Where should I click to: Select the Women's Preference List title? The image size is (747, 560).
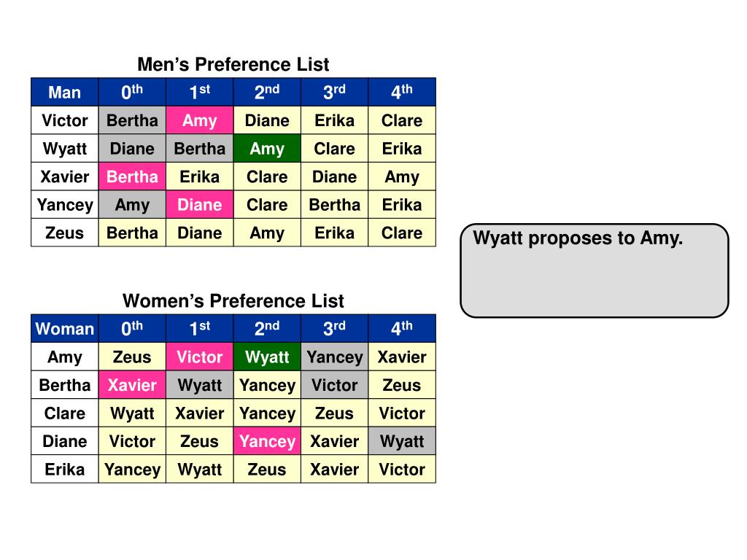233,301
